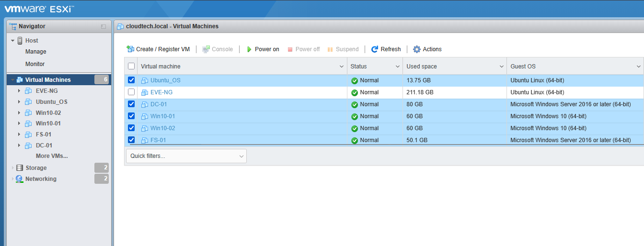Click the Create / Register VM icon
The width and height of the screenshot is (644, 246).
coord(130,49)
